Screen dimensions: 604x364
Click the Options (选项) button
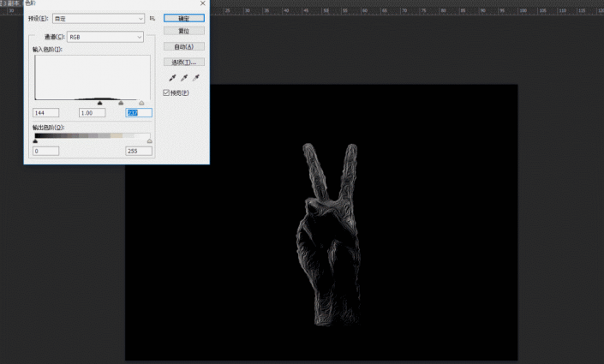[183, 62]
